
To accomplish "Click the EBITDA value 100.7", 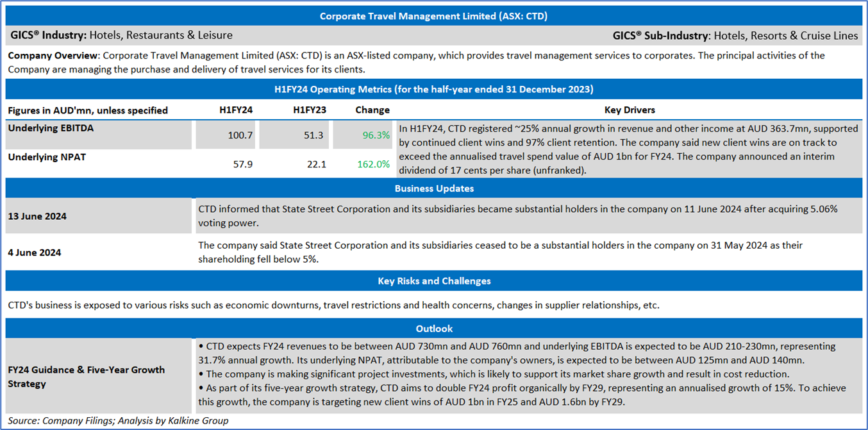I will 240,136.
